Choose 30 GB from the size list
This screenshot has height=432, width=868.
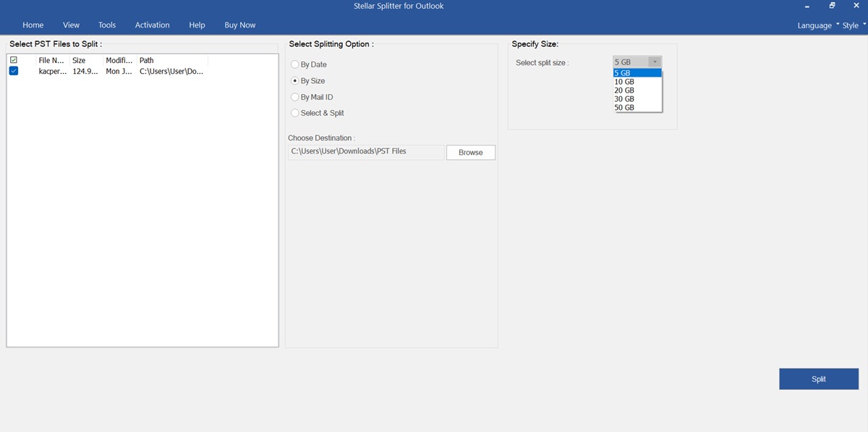(x=637, y=99)
